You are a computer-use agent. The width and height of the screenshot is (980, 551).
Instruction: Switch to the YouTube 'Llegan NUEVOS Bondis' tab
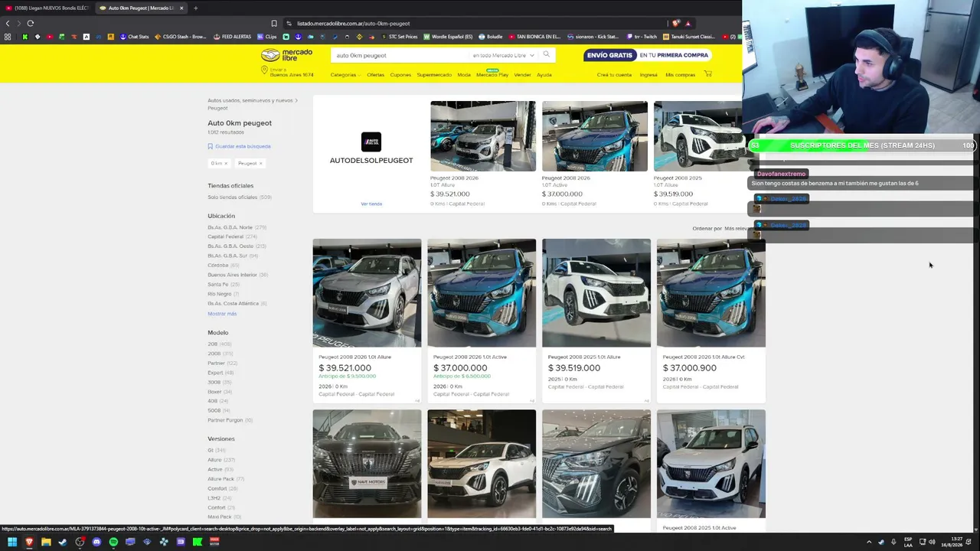pyautogui.click(x=50, y=8)
